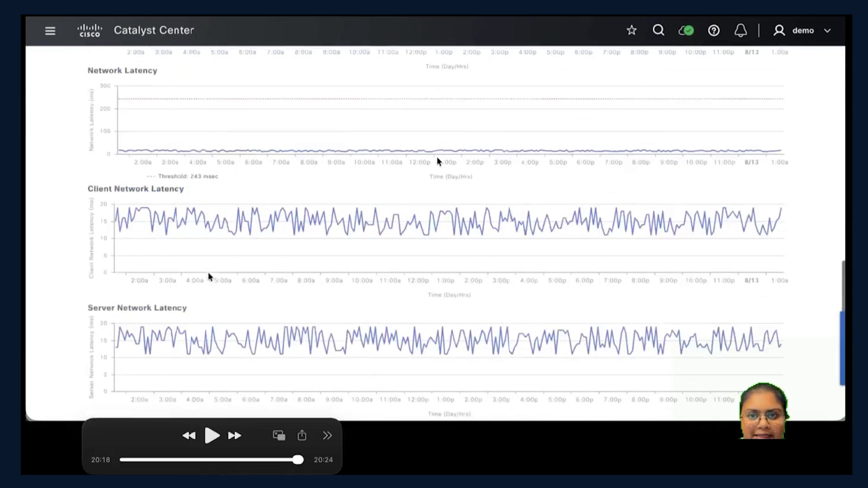Play the video
The width and height of the screenshot is (868, 488).
[x=212, y=436]
